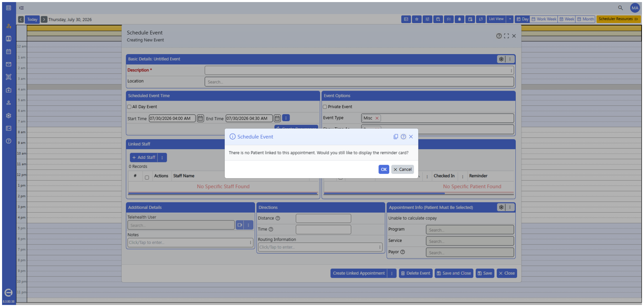Image resolution: width=644 pixels, height=307 pixels.
Task: Cancel the Schedule Event confirmation prompt
Action: coord(402,170)
